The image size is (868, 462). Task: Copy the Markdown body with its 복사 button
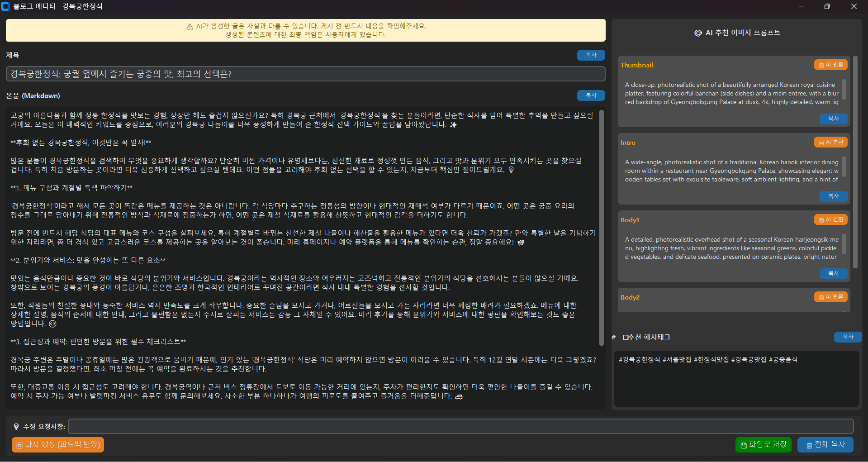click(591, 95)
